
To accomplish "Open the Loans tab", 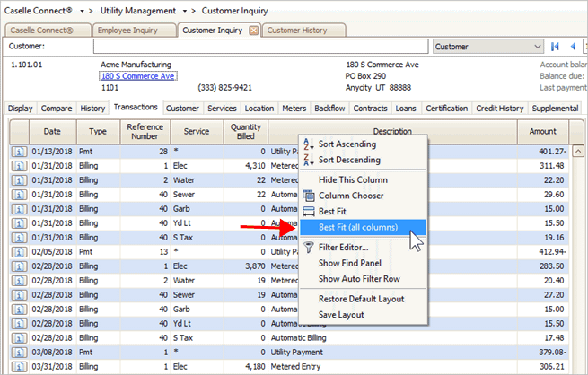I will pos(406,109).
